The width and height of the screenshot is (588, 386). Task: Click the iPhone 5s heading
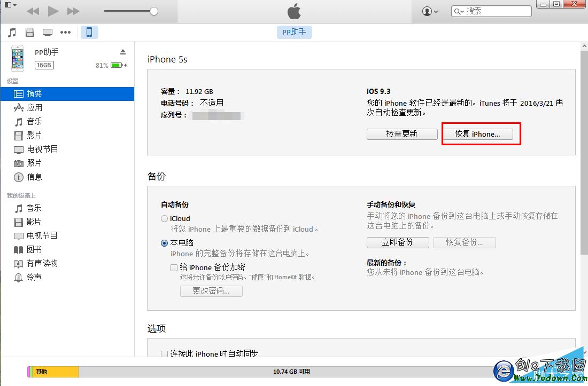167,59
